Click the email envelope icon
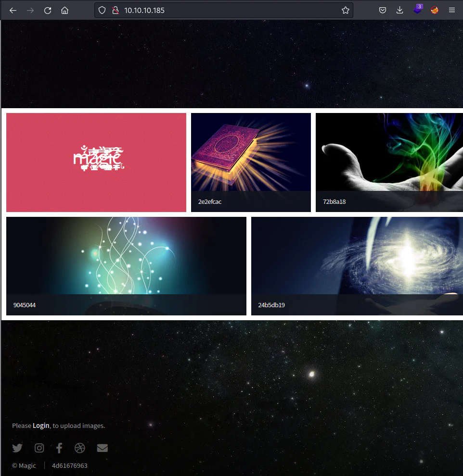This screenshot has height=476, width=463. [103, 448]
